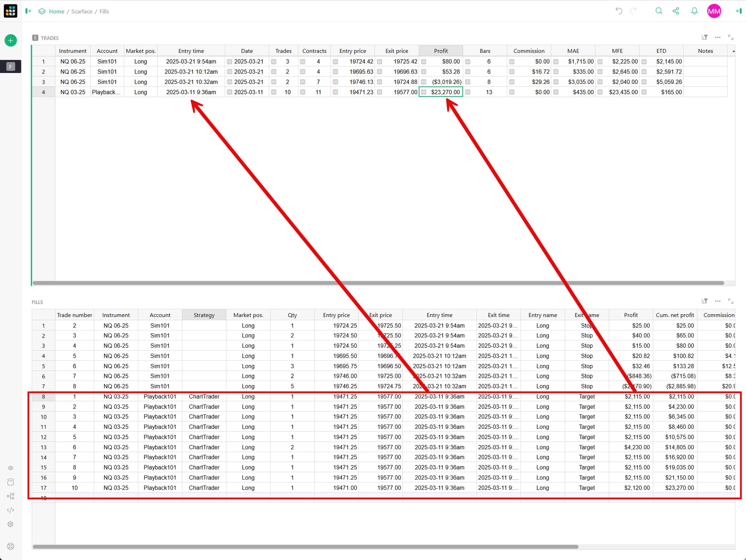Expand the FILLS section to full view
746x560 pixels.
[731, 301]
